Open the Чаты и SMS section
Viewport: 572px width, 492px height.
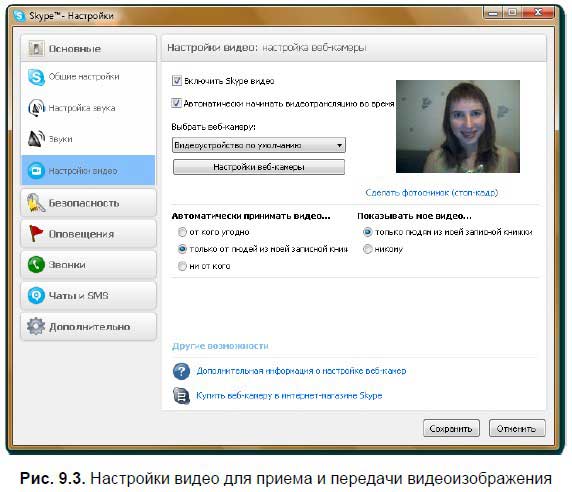pyautogui.click(x=88, y=296)
